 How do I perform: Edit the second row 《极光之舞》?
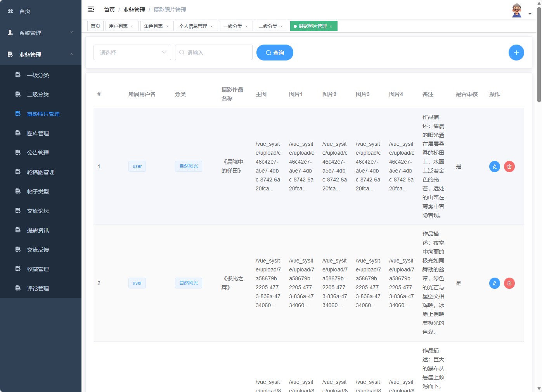(494, 283)
